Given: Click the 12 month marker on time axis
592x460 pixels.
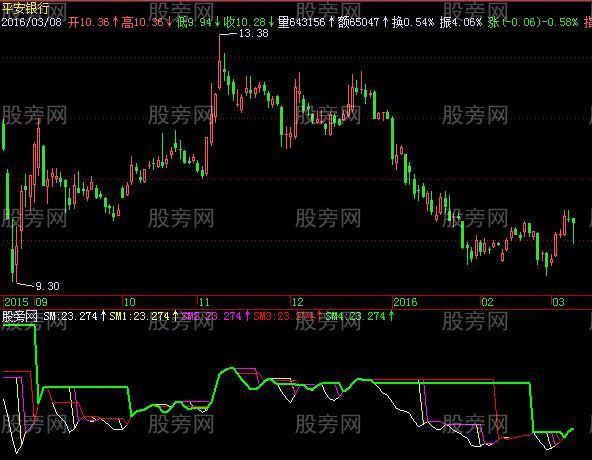Looking at the screenshot, I should tap(298, 302).
